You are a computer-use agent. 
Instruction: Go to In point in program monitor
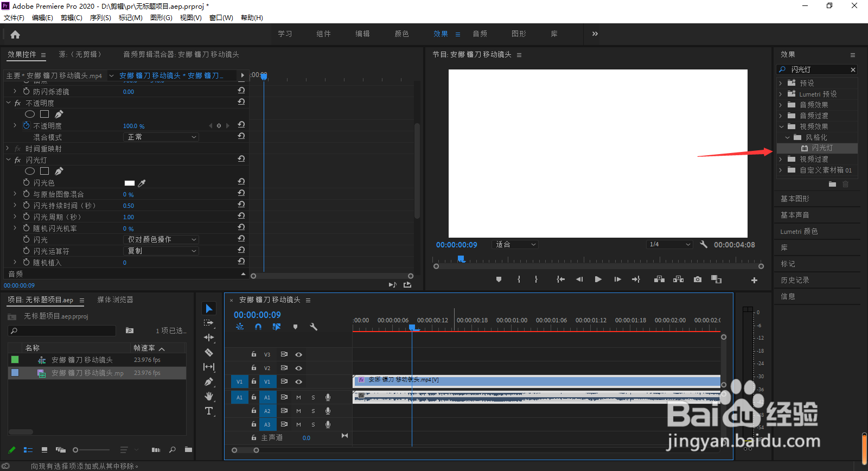point(560,279)
